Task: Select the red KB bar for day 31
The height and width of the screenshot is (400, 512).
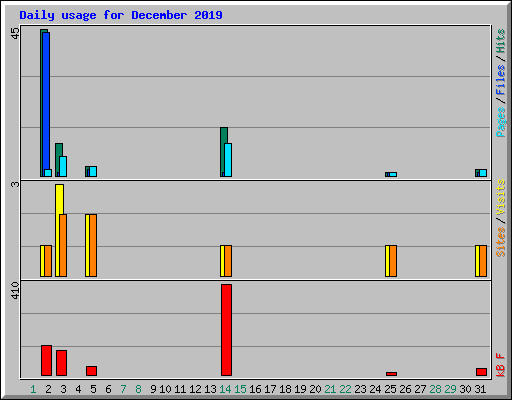Action: [x=481, y=372]
